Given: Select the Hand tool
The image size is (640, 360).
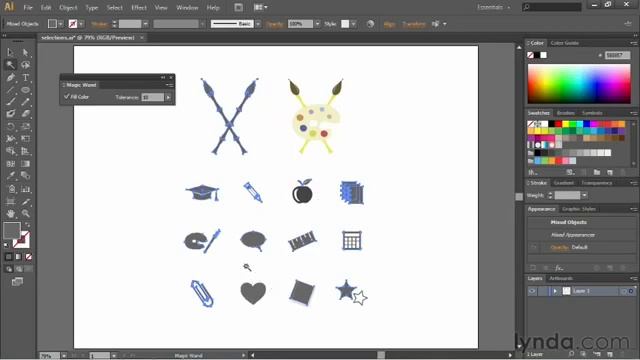Looking at the screenshot, I should [x=11, y=213].
